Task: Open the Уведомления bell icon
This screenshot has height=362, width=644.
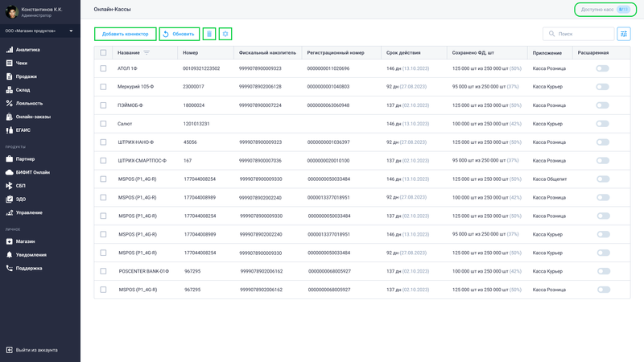Action: pyautogui.click(x=10, y=255)
